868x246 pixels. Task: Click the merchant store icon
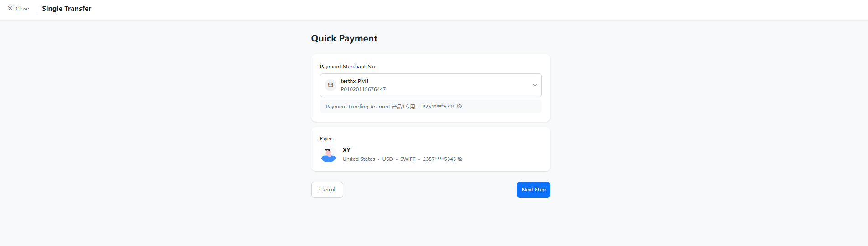[x=331, y=85]
